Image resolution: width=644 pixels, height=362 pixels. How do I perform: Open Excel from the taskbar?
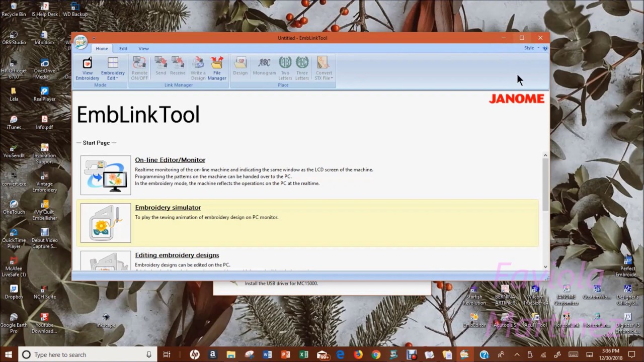click(303, 354)
